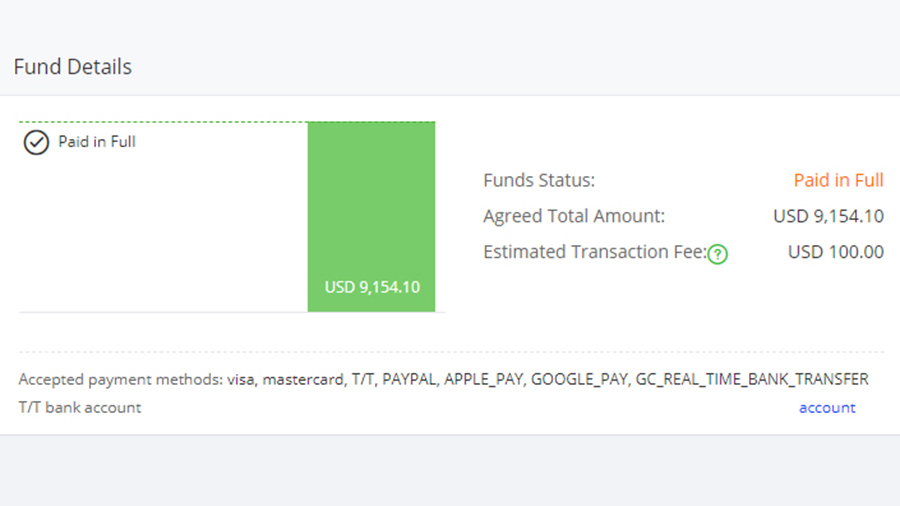Select the USD 9,154.10 label inside green bar
The width and height of the screenshot is (900, 506).
pos(372,288)
